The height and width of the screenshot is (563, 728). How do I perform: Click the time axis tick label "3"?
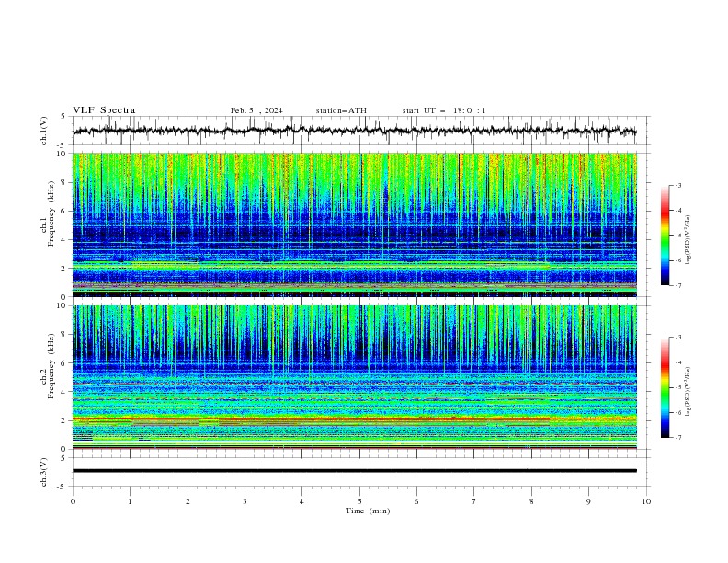245,501
